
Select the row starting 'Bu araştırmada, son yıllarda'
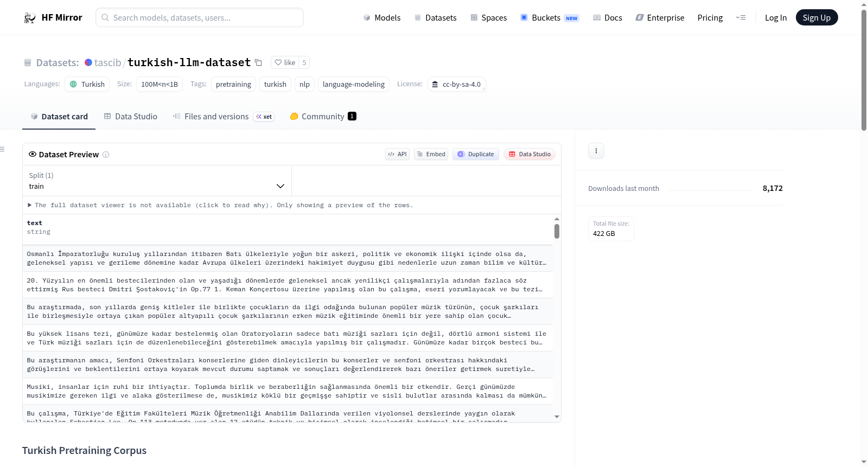(x=288, y=311)
